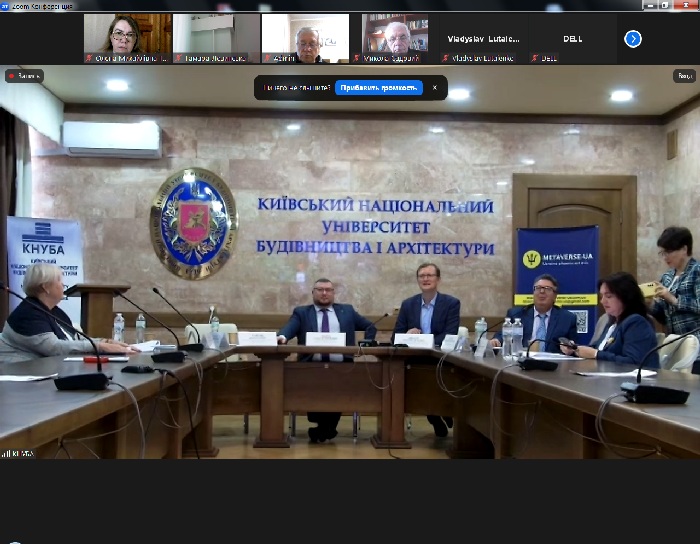700x544 pixels.
Task: Open the View options in top-right corner
Action: [683, 75]
